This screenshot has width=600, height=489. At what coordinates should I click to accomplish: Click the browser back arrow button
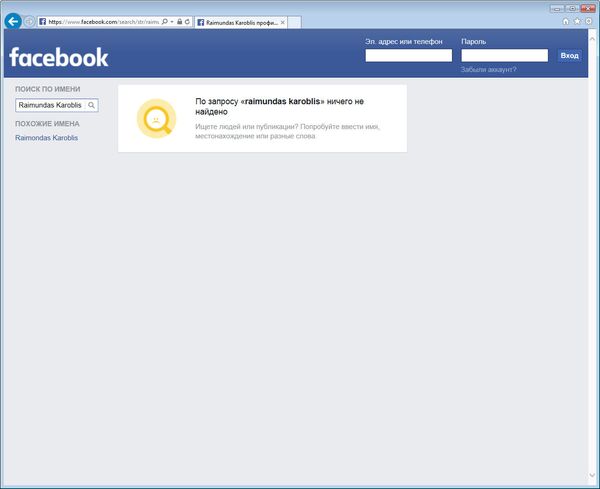coord(13,21)
